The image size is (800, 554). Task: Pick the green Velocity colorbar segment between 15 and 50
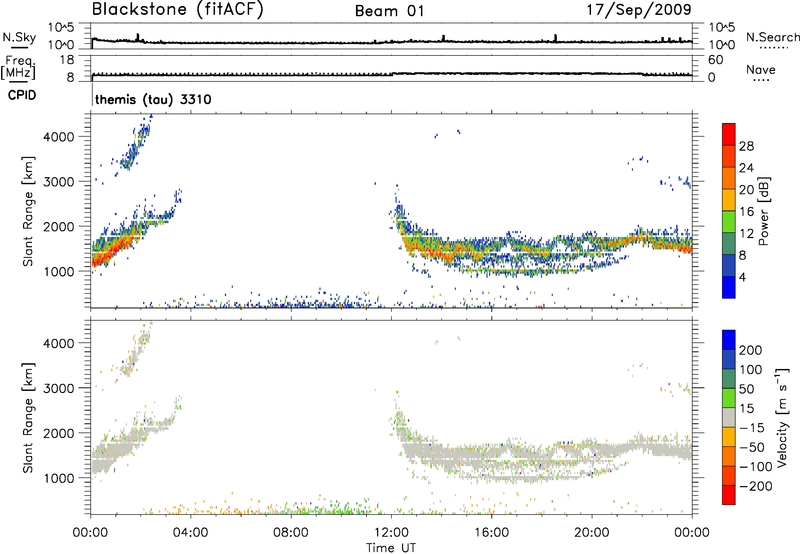(x=729, y=398)
